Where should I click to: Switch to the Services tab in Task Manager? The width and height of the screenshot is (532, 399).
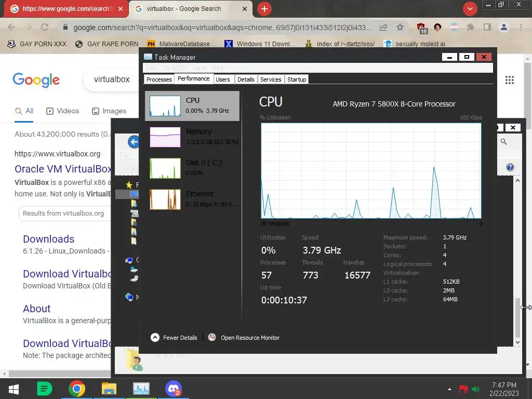click(271, 79)
